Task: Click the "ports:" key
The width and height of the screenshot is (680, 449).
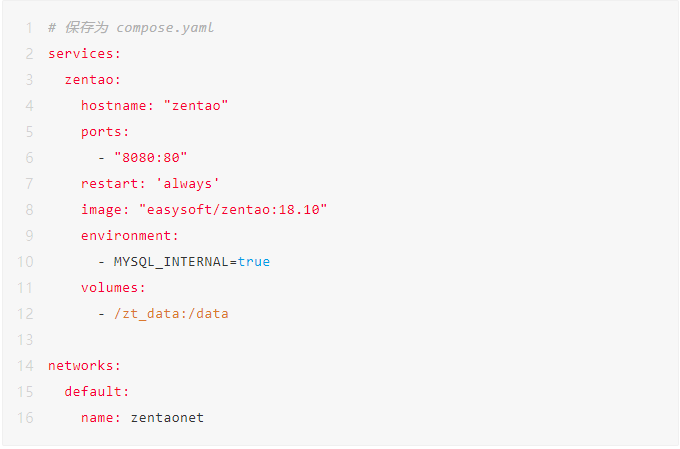Action: click(x=105, y=131)
